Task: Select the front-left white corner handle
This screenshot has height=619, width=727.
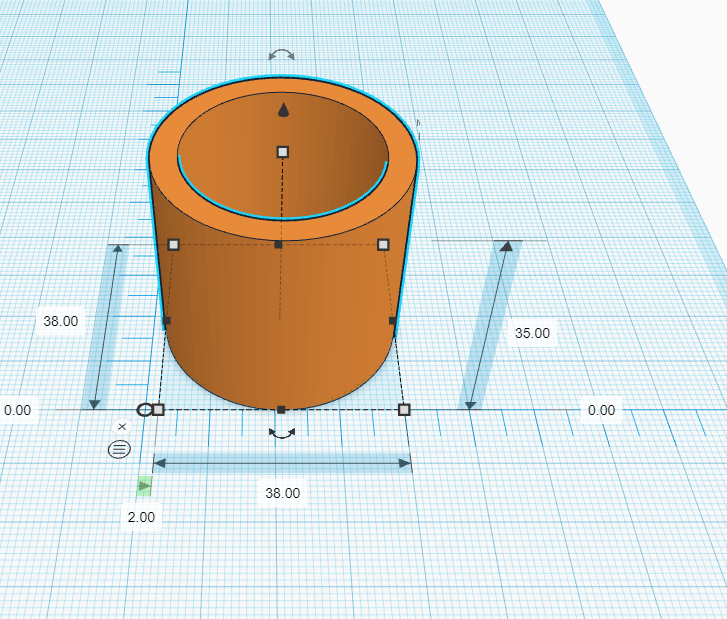Action: (x=159, y=410)
